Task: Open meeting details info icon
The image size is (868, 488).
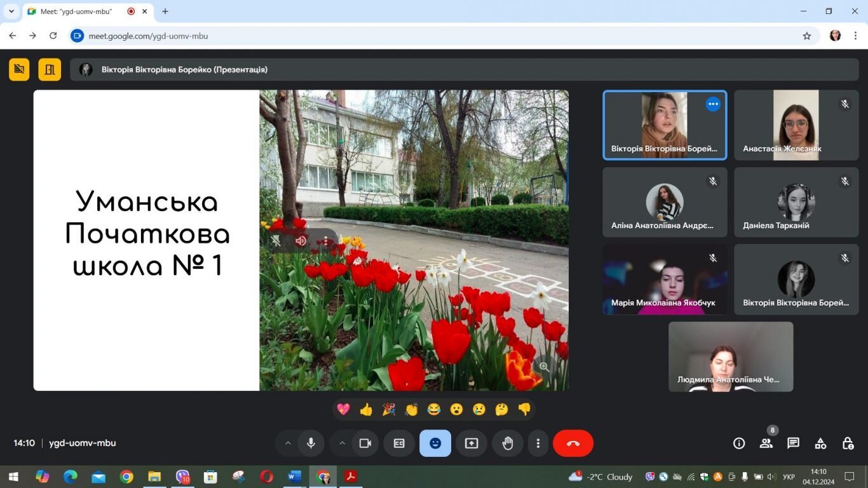Action: (x=739, y=444)
